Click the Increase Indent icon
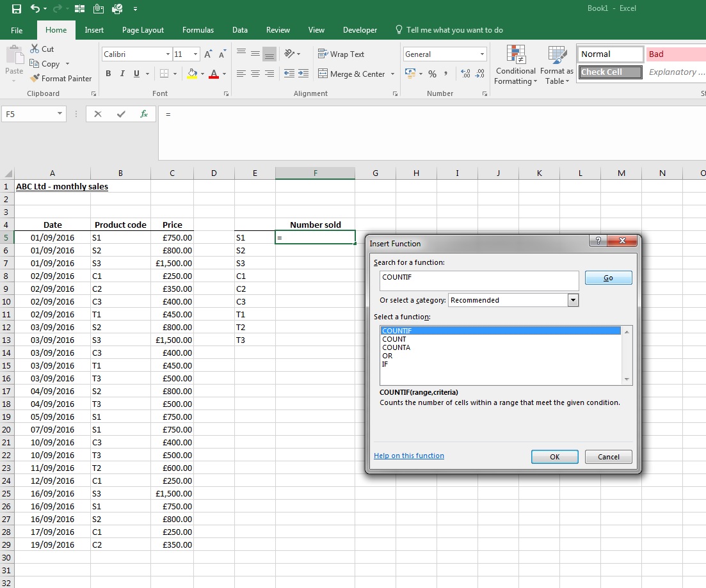 [x=303, y=74]
